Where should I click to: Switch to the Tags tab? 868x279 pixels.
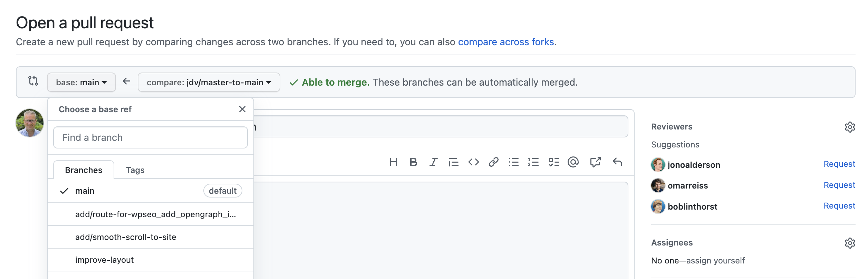(135, 170)
